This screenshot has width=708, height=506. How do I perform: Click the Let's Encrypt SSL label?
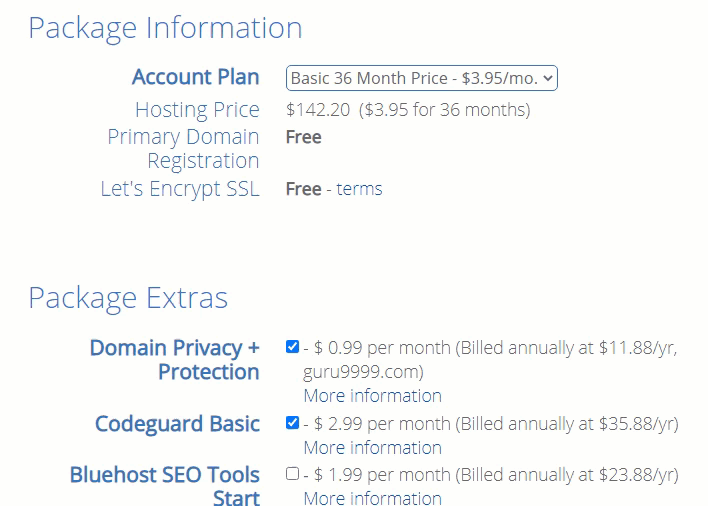coord(180,189)
